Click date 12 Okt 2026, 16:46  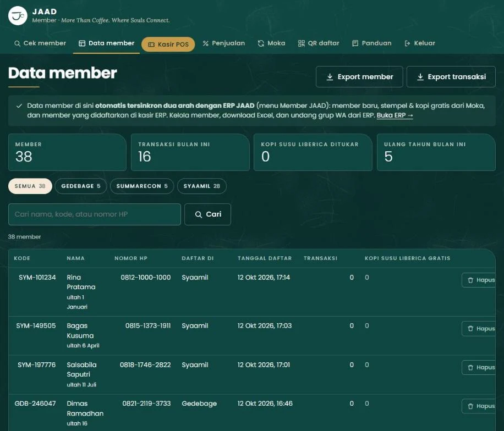(265, 404)
